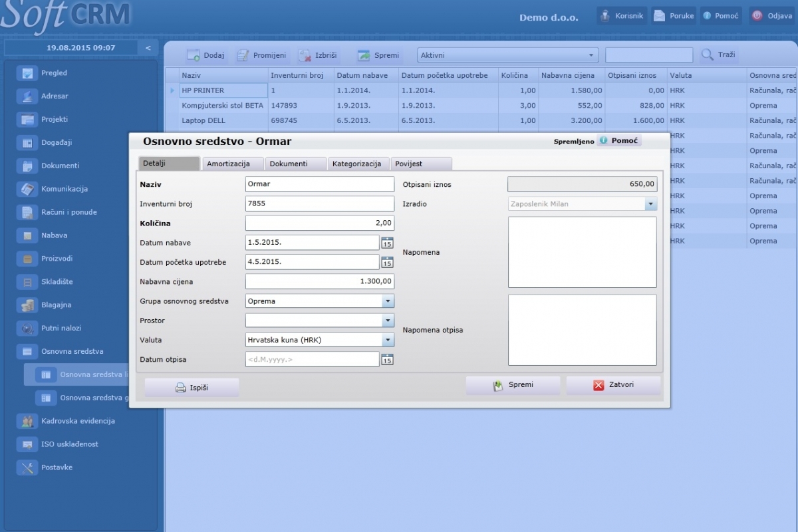798x532 pixels.
Task: Open the Nabava sidebar icon
Action: [x=27, y=235]
